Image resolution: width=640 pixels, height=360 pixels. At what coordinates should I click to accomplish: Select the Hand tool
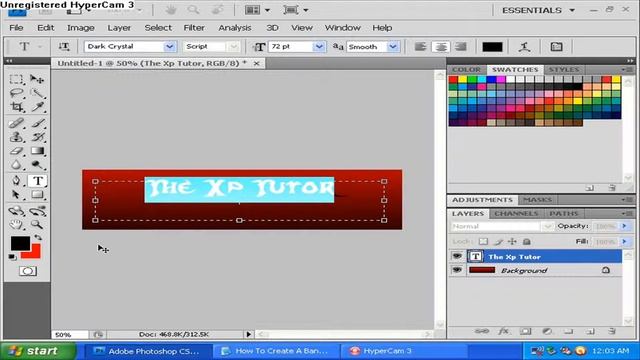(x=16, y=224)
